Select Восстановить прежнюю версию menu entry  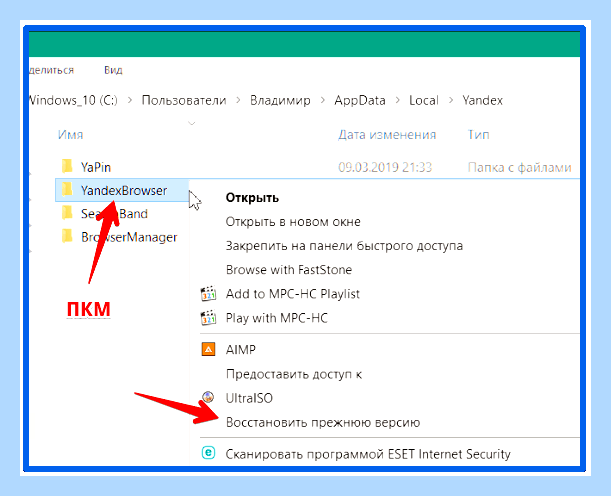[x=323, y=422]
